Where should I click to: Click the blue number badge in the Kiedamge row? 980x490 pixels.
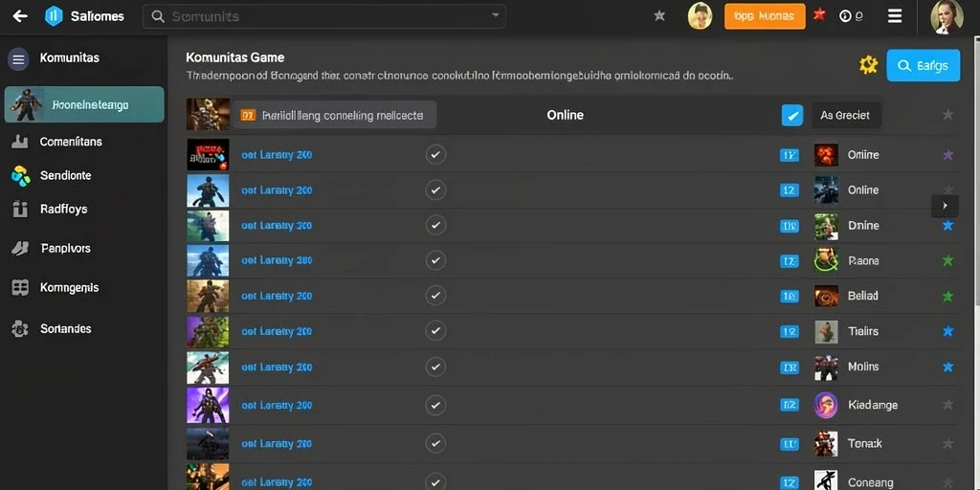coord(790,405)
